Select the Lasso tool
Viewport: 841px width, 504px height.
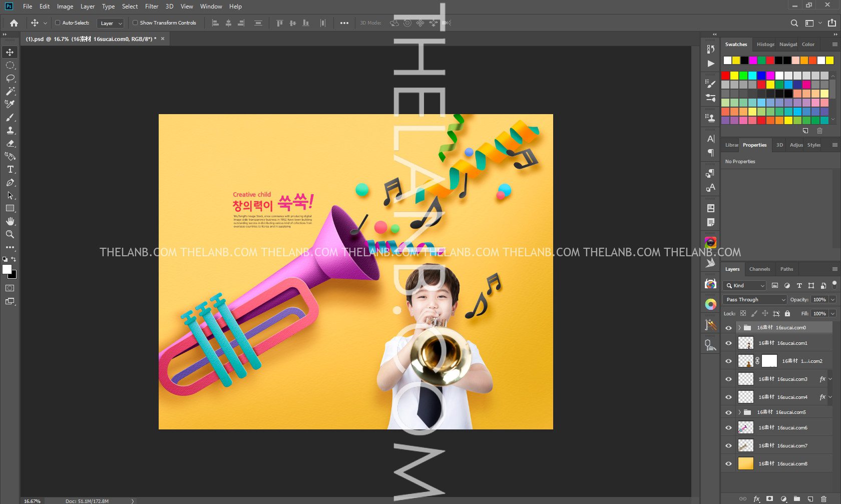click(x=10, y=79)
